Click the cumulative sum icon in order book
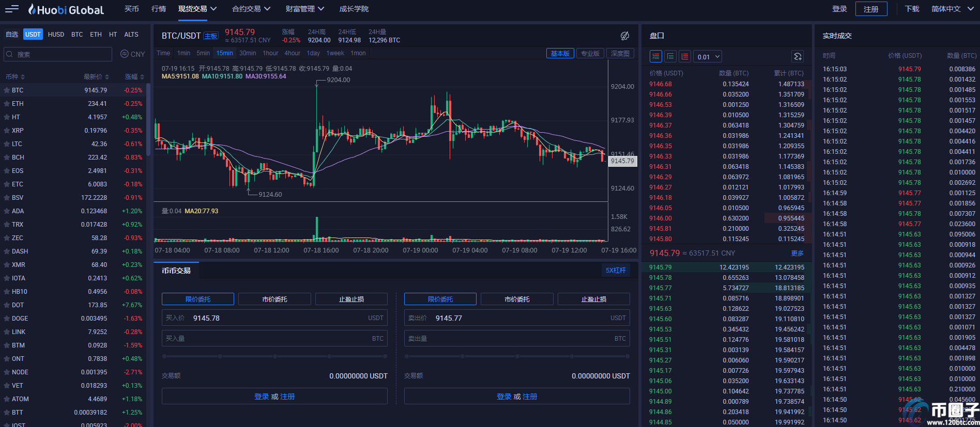Image resolution: width=980 pixels, height=427 pixels. pyautogui.click(x=798, y=56)
